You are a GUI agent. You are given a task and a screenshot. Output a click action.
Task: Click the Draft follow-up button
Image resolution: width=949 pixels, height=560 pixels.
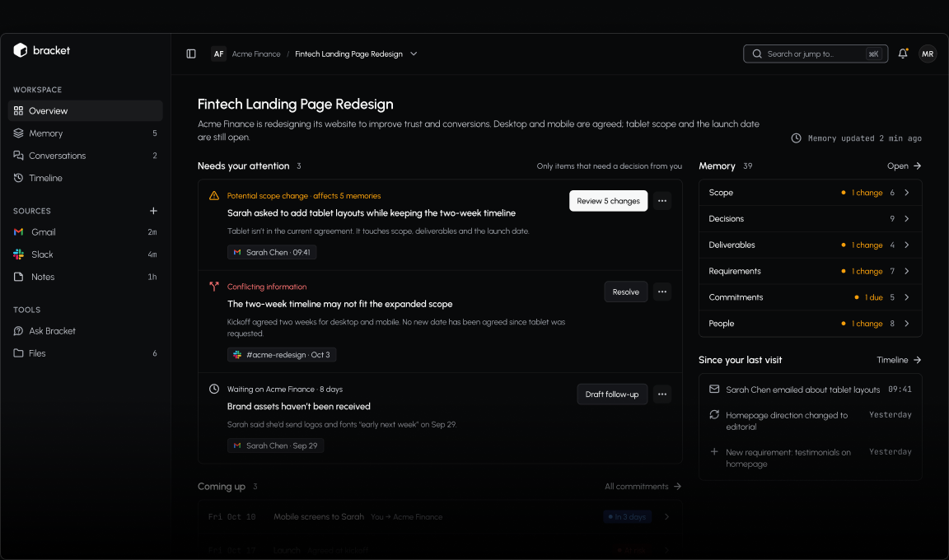(612, 394)
